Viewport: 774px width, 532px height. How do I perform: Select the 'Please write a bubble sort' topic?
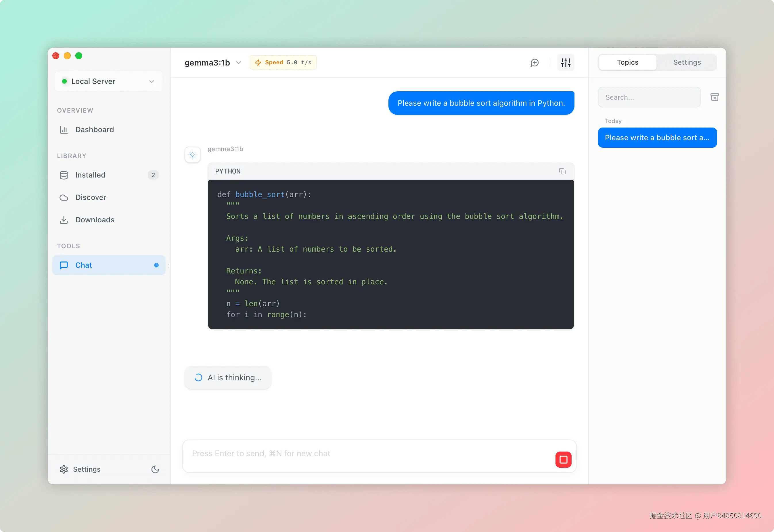point(657,138)
